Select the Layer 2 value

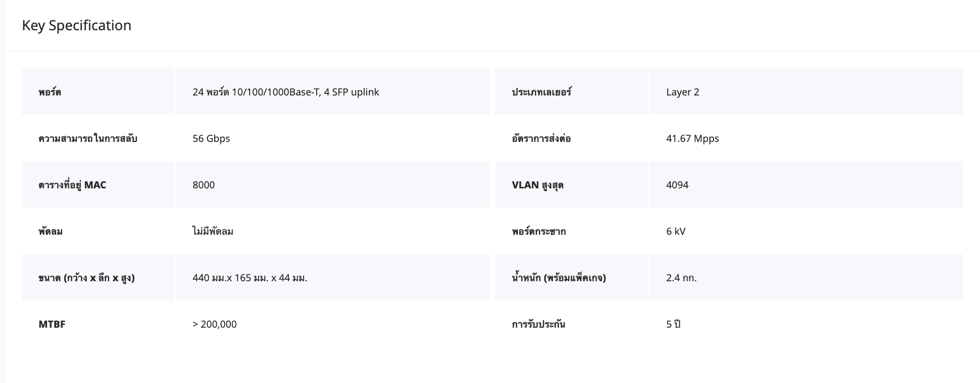pos(682,92)
